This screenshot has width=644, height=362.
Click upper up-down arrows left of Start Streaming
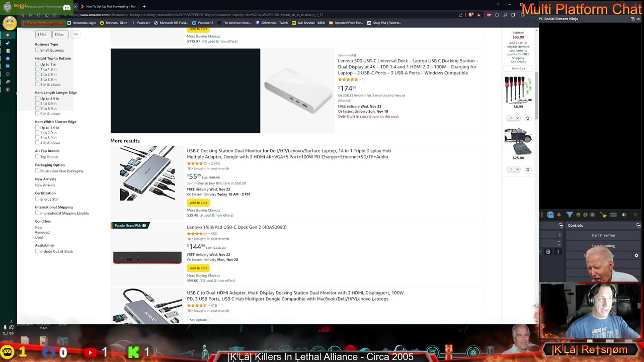tap(559, 235)
